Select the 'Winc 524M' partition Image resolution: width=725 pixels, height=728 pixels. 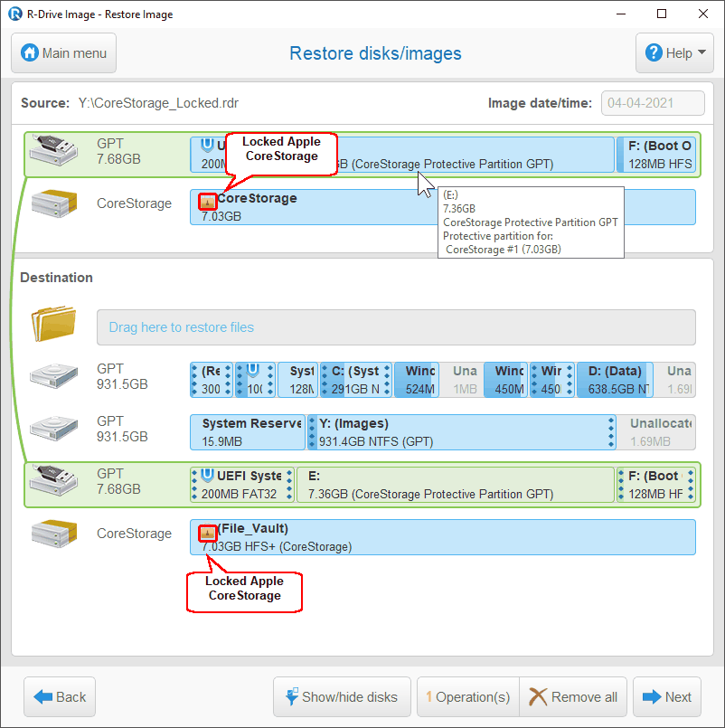click(417, 380)
